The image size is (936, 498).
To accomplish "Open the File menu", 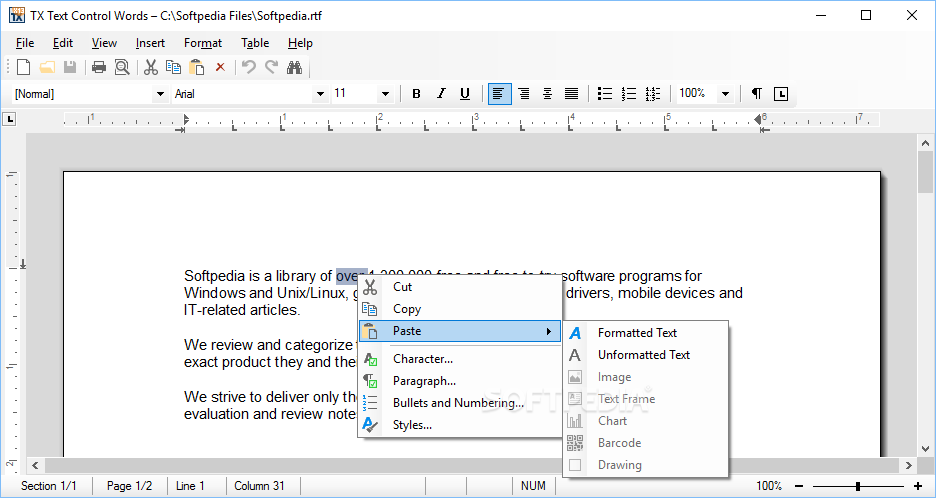I will [x=24, y=43].
